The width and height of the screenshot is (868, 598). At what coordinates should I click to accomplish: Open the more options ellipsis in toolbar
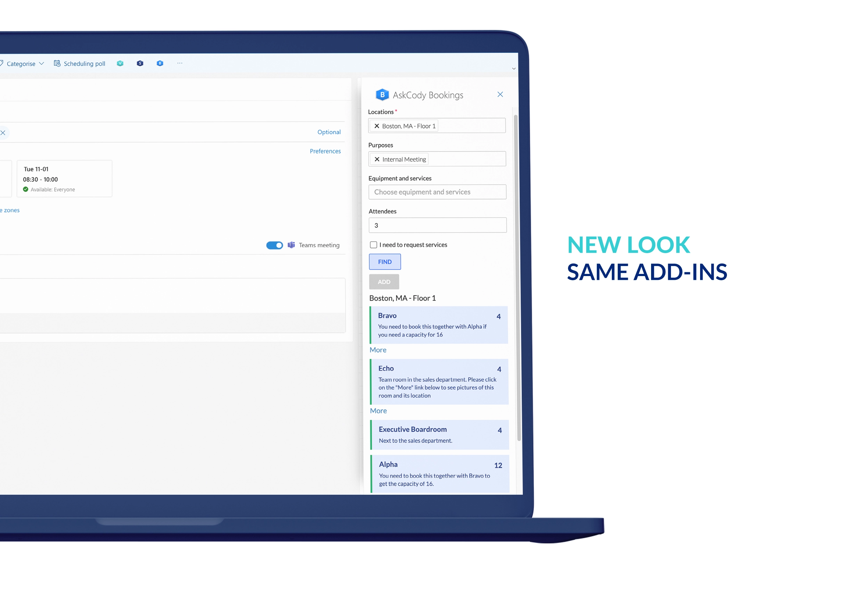[180, 63]
